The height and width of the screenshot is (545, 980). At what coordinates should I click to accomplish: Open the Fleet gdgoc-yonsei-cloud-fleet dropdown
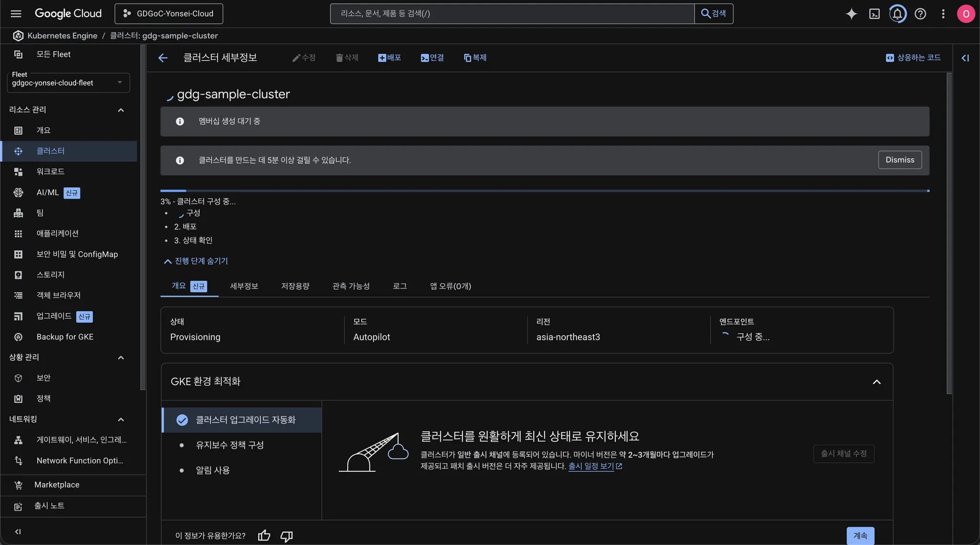(x=68, y=82)
